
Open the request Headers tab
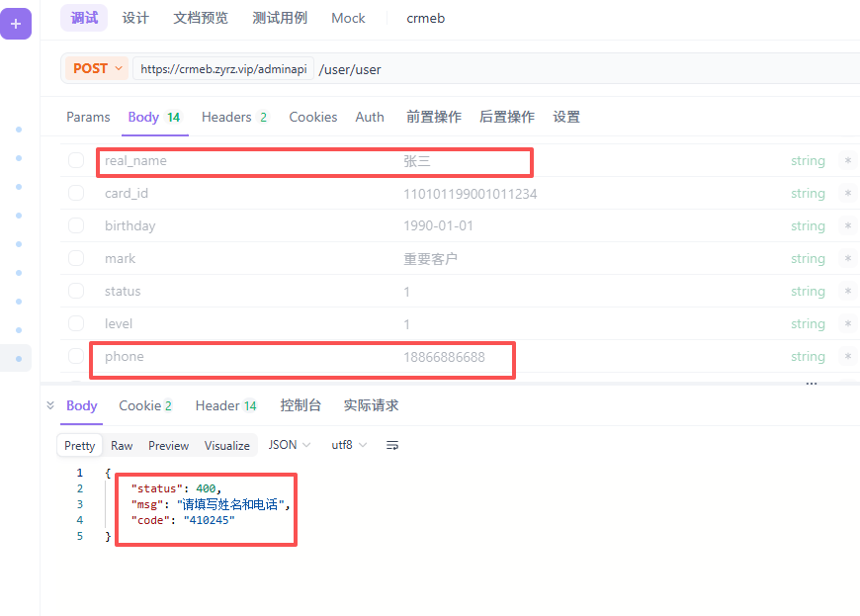point(235,117)
